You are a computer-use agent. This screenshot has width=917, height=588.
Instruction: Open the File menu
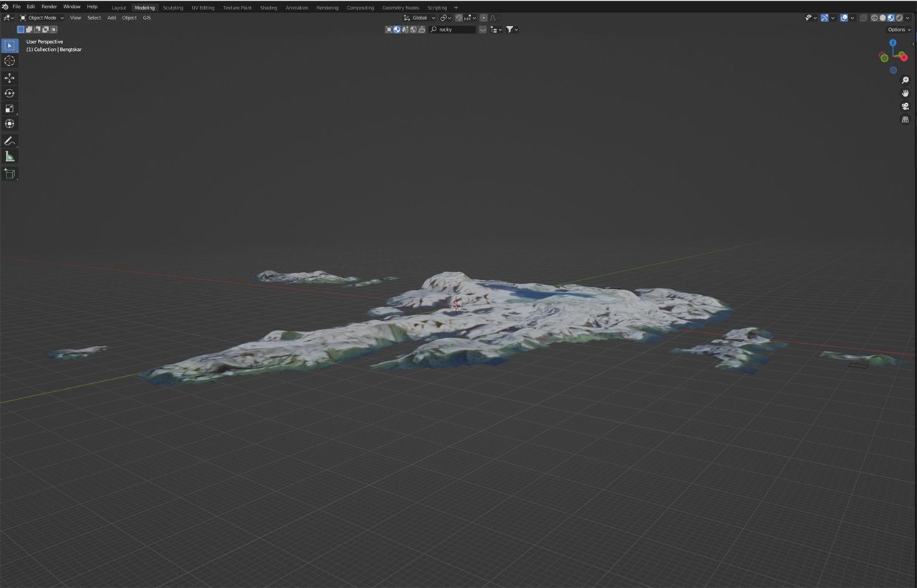16,6
